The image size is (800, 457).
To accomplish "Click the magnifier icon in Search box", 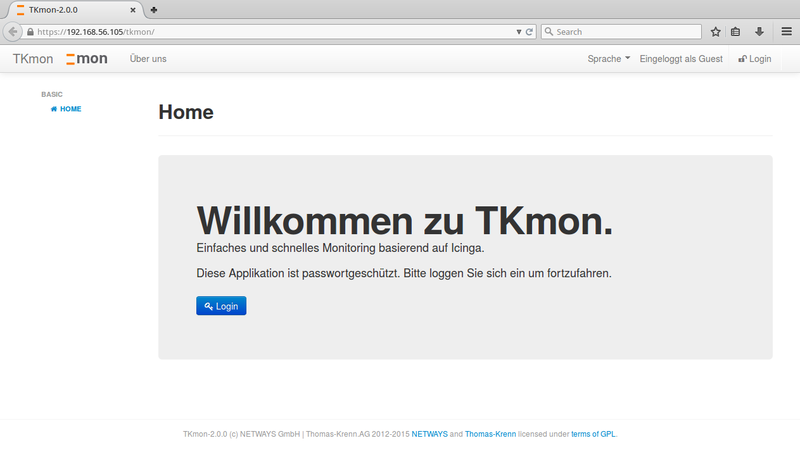I will 549,32.
